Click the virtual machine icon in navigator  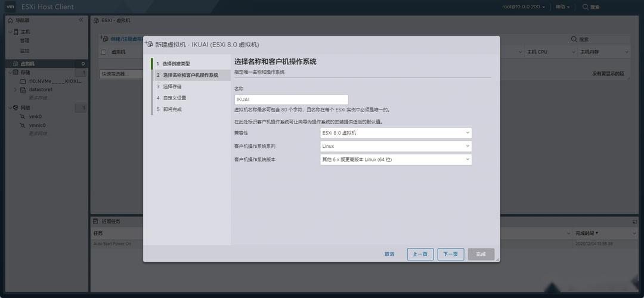tap(16, 64)
